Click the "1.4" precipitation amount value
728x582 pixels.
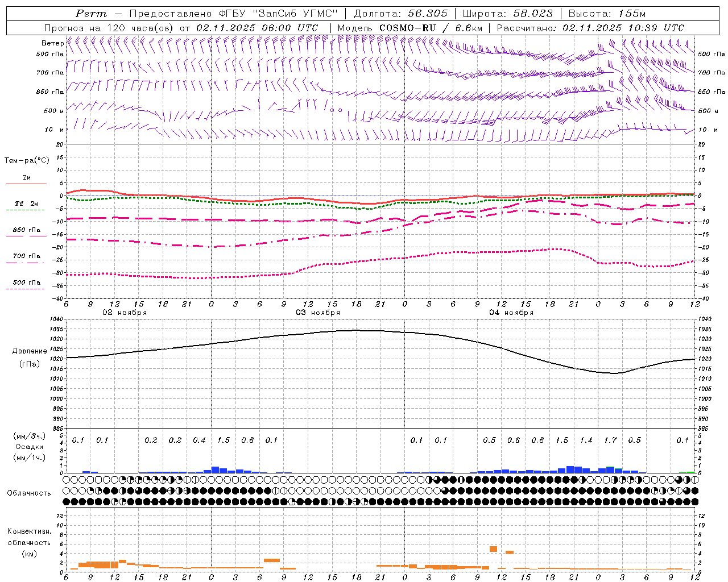click(586, 440)
